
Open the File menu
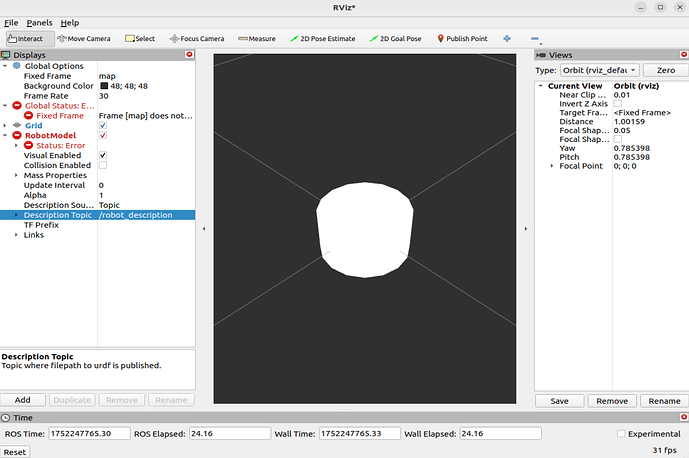(x=11, y=23)
